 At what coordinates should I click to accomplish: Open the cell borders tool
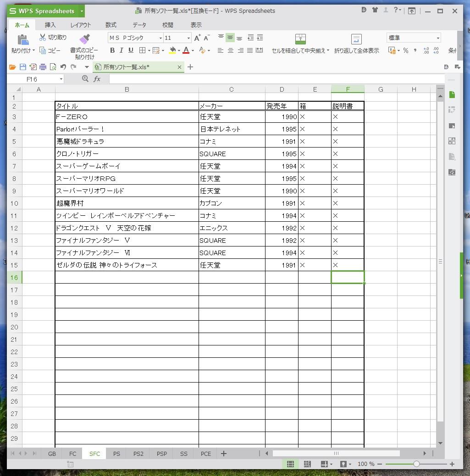pos(142,50)
